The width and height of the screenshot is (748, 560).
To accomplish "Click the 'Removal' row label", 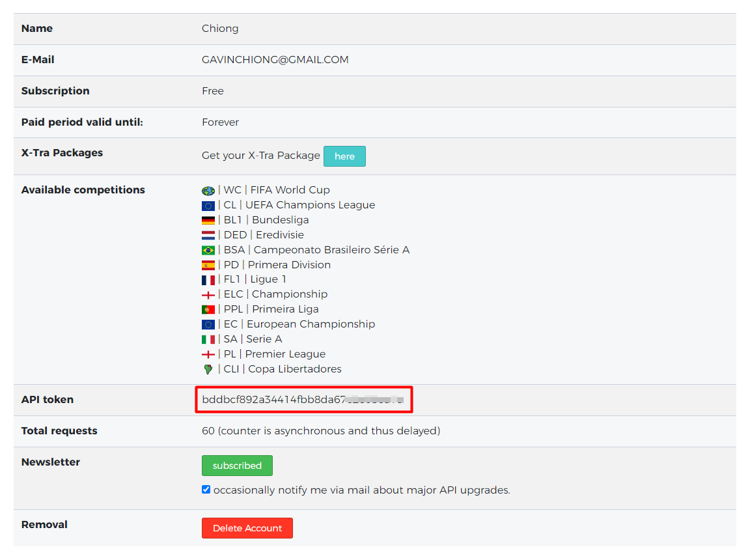I will tap(44, 525).
